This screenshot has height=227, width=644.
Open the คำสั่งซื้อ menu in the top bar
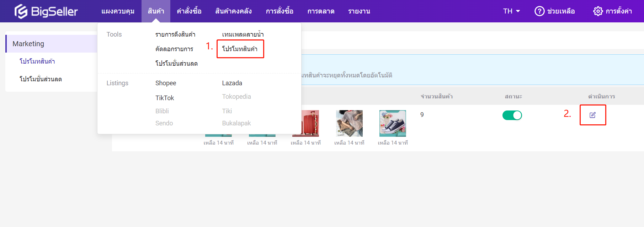coord(189,11)
